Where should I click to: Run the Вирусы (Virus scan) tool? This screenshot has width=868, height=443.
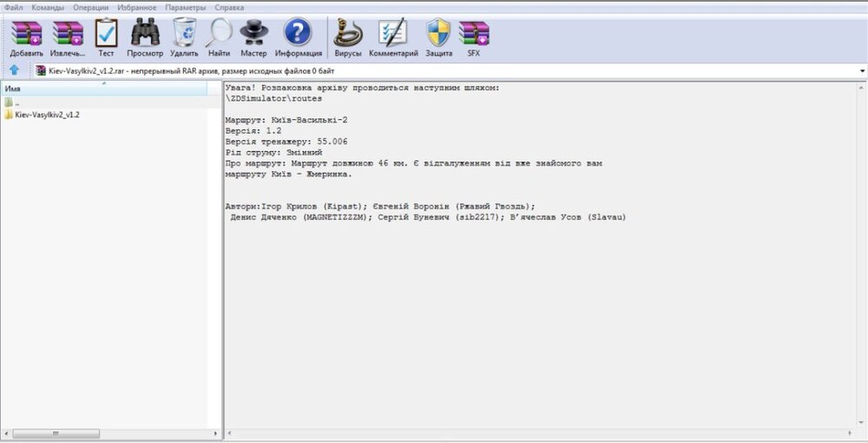point(348,34)
